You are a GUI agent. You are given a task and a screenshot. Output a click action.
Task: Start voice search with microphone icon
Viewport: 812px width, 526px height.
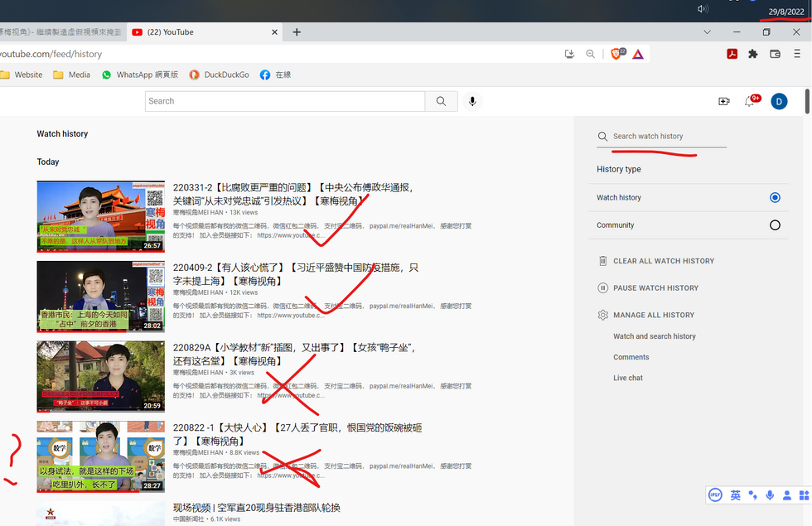click(472, 101)
